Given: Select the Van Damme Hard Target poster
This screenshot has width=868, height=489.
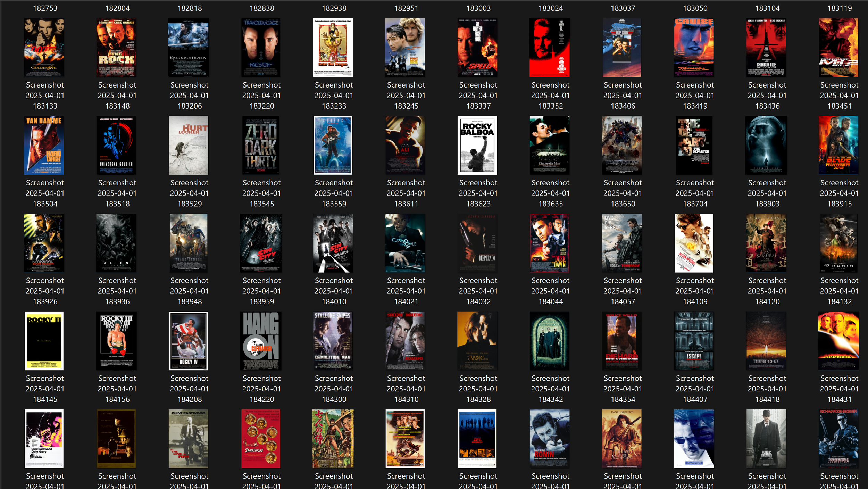Looking at the screenshot, I should pyautogui.click(x=44, y=145).
